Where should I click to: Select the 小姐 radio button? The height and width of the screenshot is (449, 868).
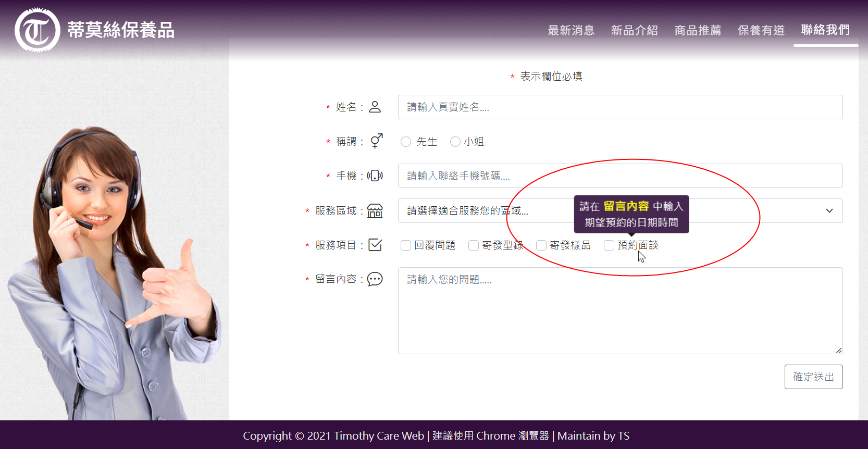tap(455, 142)
